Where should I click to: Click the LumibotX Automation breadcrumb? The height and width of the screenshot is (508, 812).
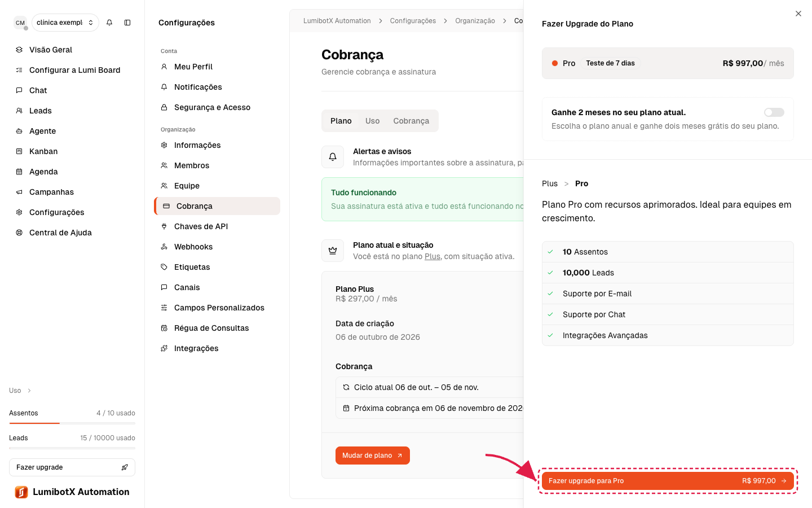337,21
